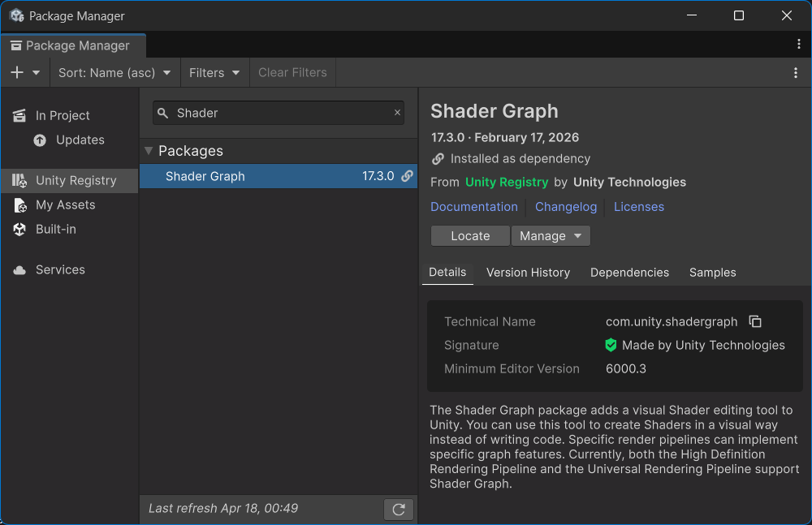Click the Made by Unity Technologies text
Screen dimensions: 812x525
(x=703, y=346)
